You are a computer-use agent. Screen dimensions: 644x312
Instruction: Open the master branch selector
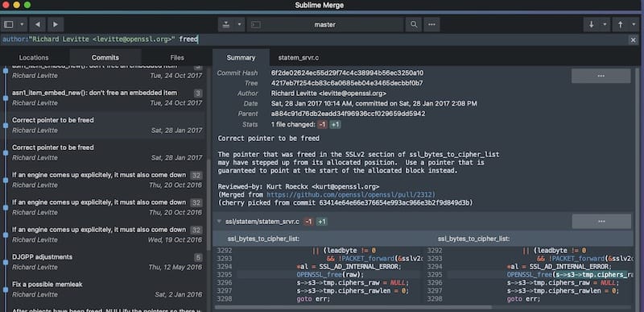(x=325, y=25)
